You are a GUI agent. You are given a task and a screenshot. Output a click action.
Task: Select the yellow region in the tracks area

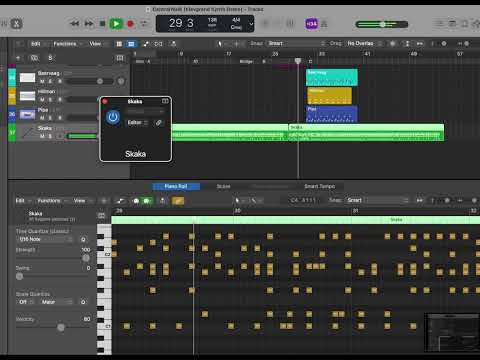coord(329,96)
